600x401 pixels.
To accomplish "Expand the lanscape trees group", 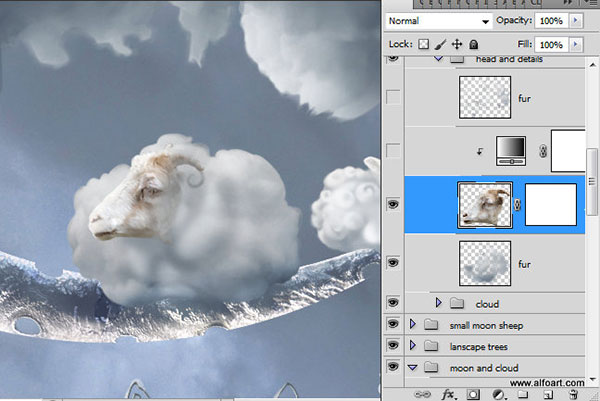I will coord(412,346).
